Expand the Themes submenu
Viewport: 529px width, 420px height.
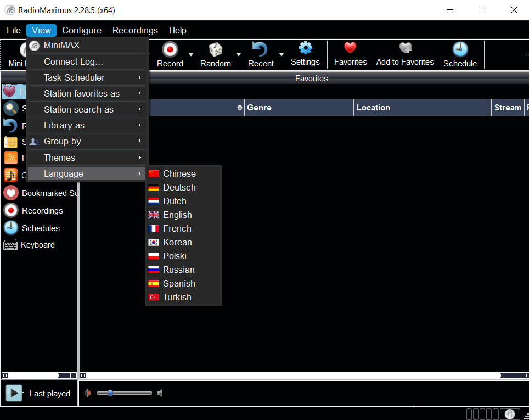[x=88, y=158]
